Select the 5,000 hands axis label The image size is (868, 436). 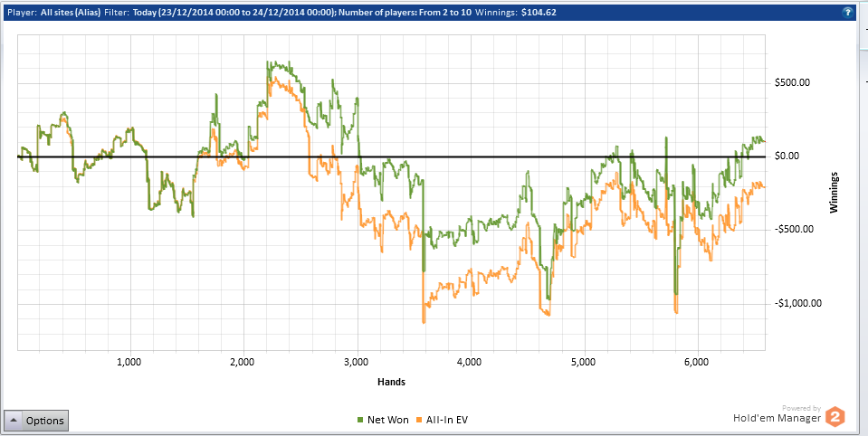coord(584,363)
